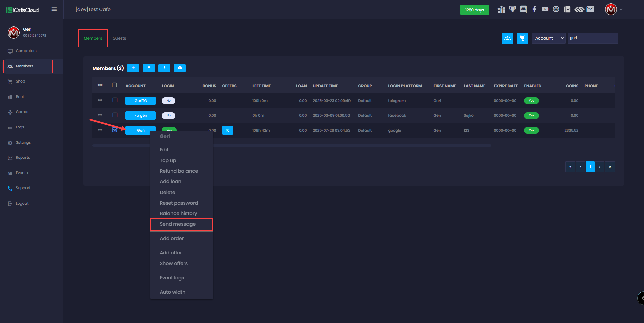This screenshot has width=644, height=323.
Task: Click the YouTube icon in header
Action: point(545,9)
